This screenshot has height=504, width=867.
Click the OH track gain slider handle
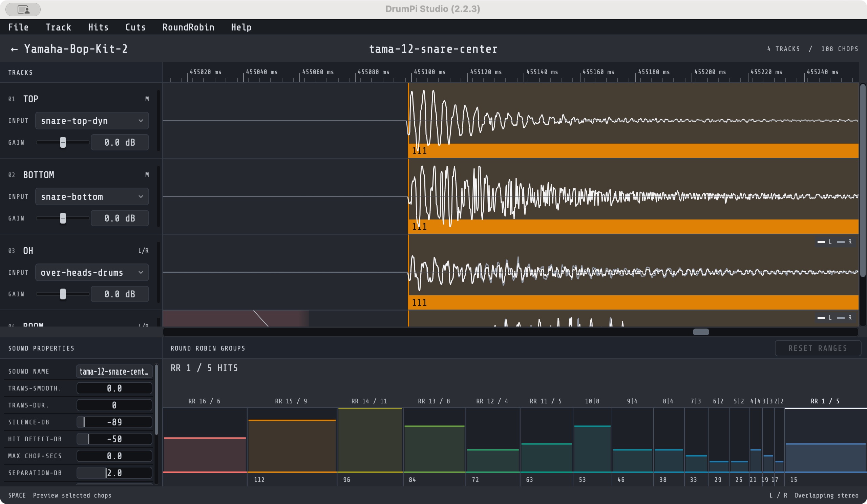63,294
